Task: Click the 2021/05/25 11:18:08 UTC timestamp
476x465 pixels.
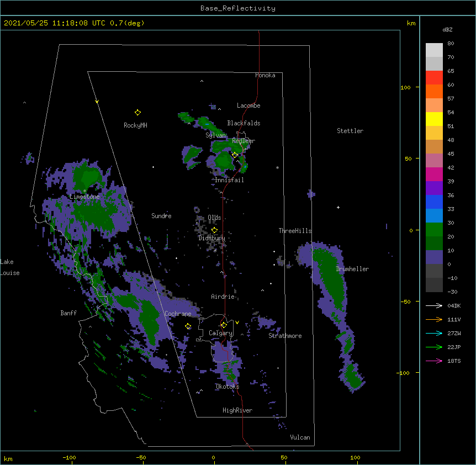Action: pos(74,23)
